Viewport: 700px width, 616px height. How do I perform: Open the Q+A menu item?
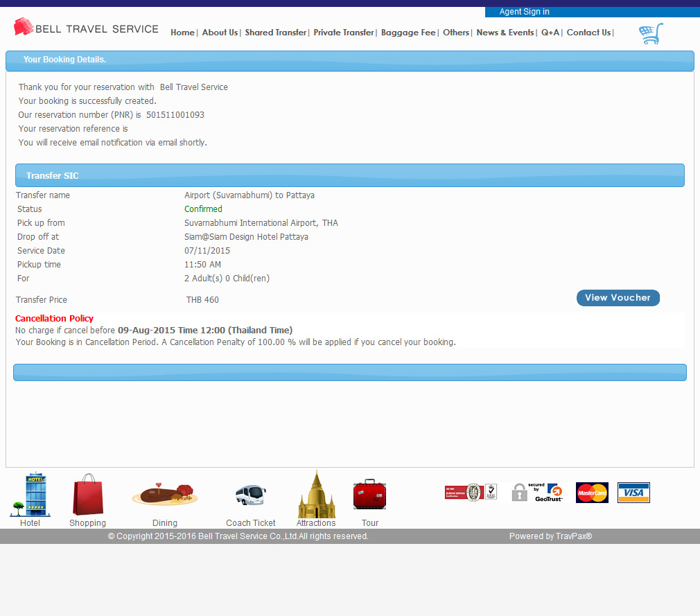point(550,33)
